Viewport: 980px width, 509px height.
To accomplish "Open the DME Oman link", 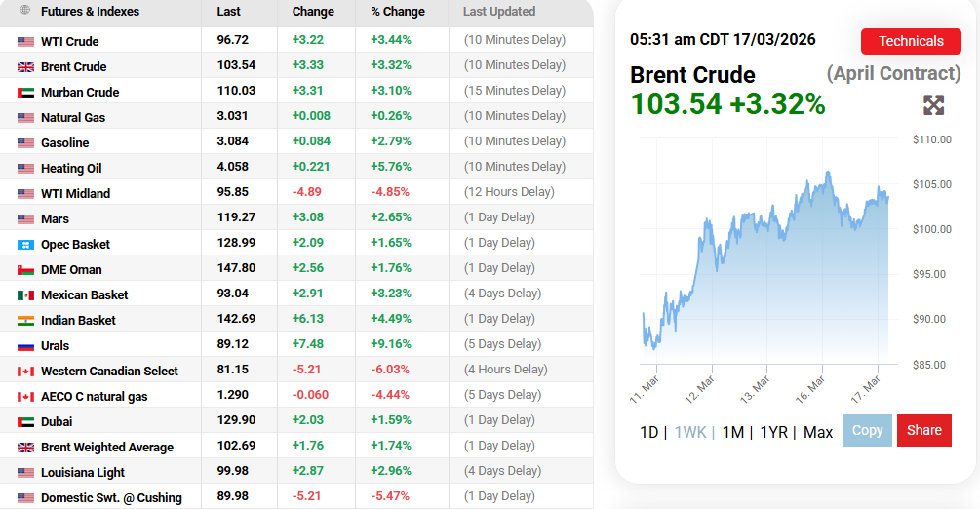I will click(71, 270).
